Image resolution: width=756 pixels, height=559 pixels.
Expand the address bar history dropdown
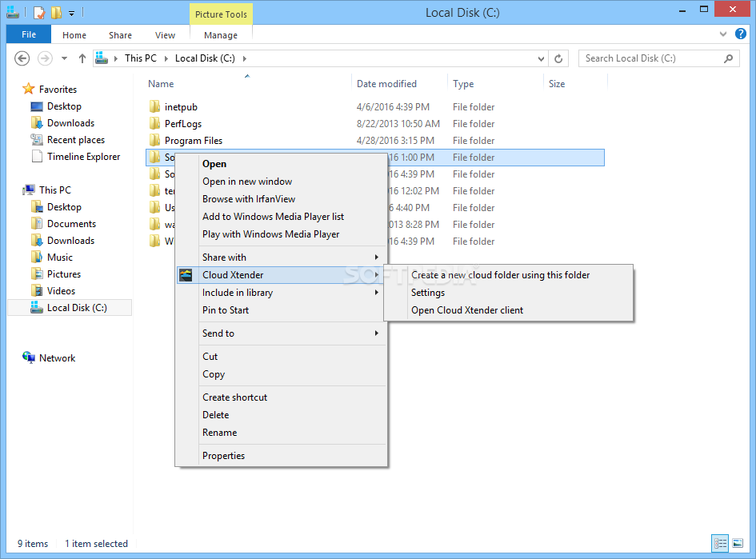click(x=541, y=59)
